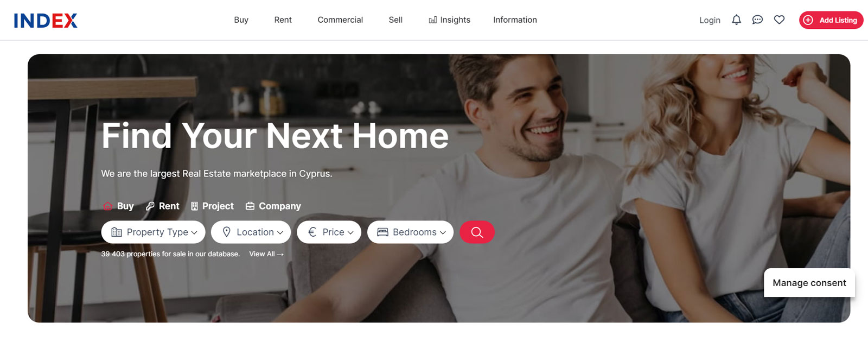Open favorites heart icon
Image resolution: width=868 pixels, height=348 pixels.
tap(779, 20)
